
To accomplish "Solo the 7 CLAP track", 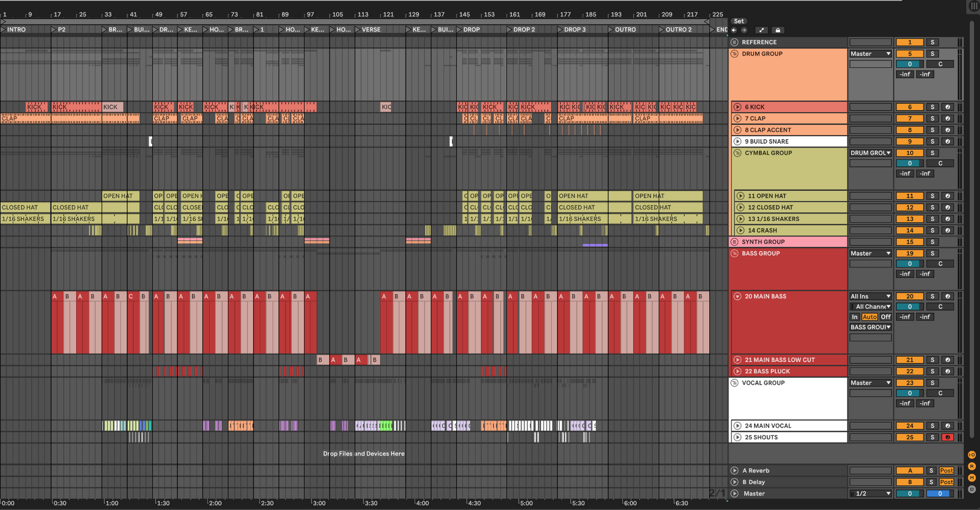I will point(933,118).
